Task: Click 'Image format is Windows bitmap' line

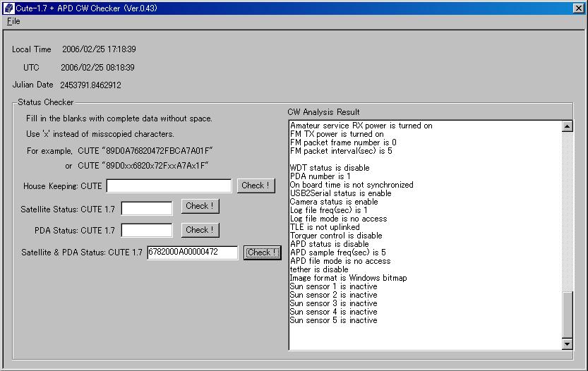Action: coord(349,278)
